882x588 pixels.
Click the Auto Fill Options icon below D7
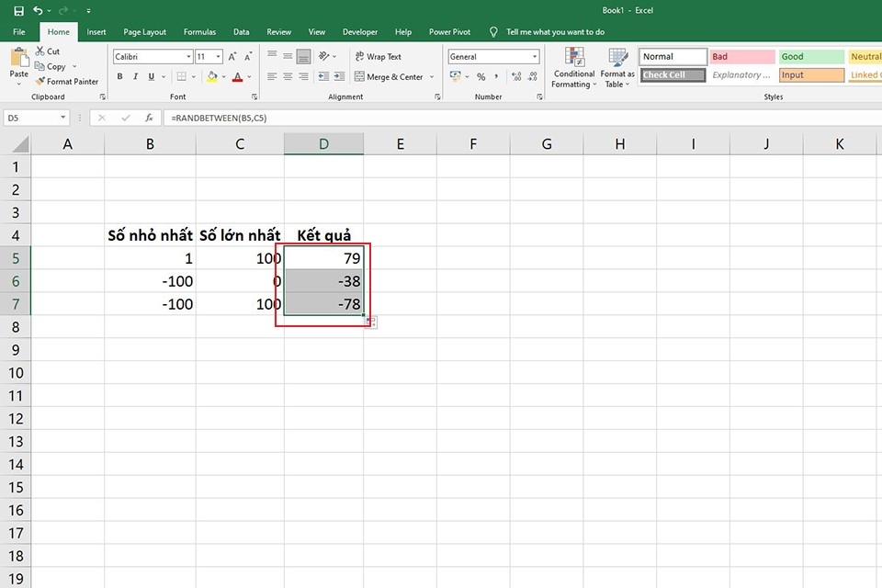[370, 322]
